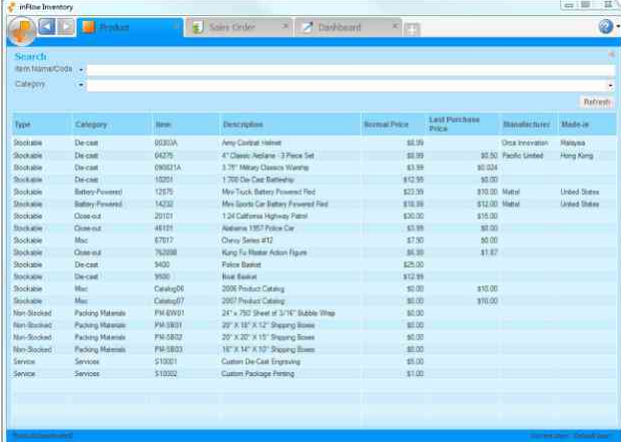The image size is (621, 445).
Task: Select the 'Boat Basket' description
Action: point(239,277)
